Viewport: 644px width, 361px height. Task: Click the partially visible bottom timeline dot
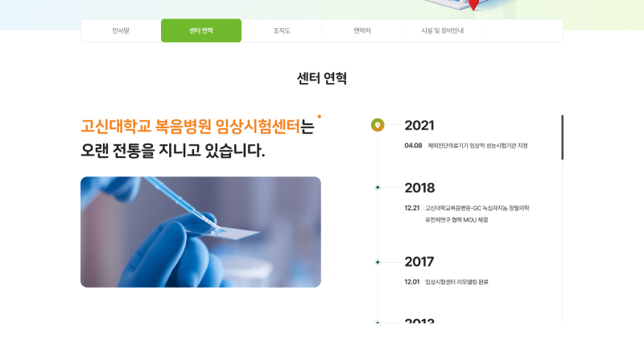[x=378, y=322]
